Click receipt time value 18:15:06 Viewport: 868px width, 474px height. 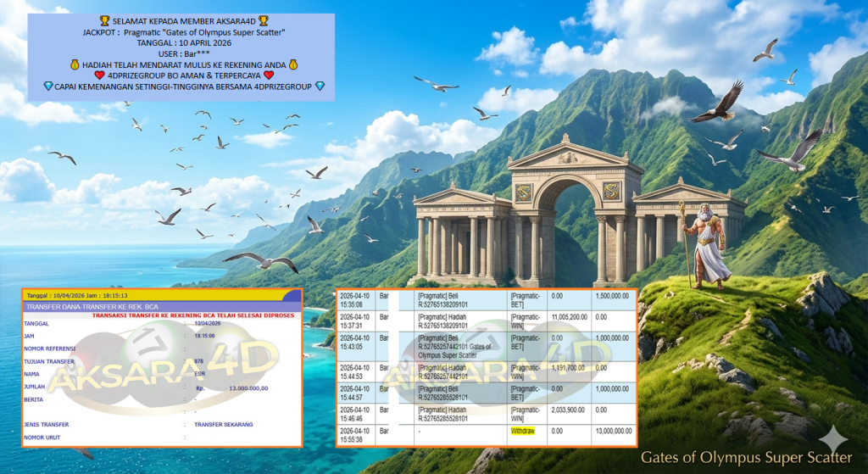[205, 336]
